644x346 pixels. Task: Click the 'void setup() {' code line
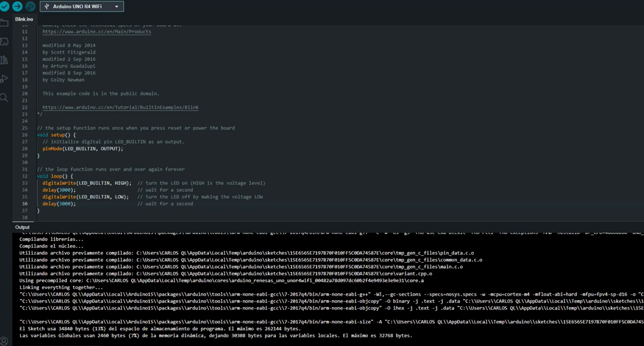[56, 135]
